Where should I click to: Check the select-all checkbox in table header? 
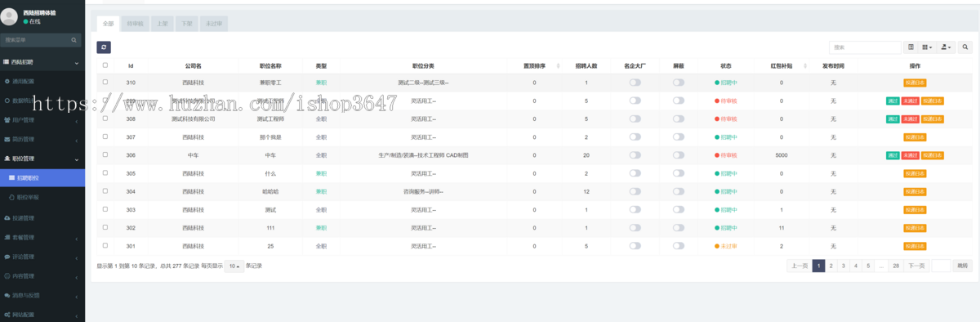tap(105, 65)
